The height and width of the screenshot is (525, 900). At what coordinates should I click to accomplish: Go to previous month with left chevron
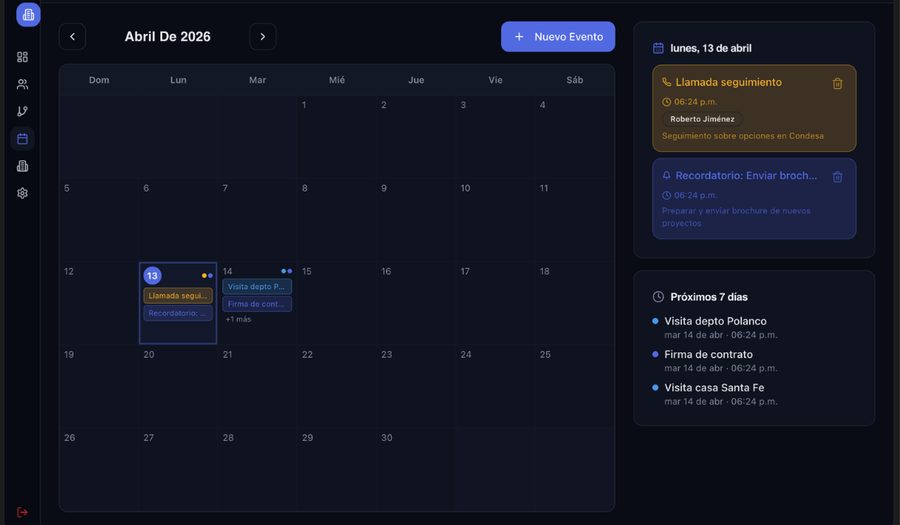(x=72, y=37)
